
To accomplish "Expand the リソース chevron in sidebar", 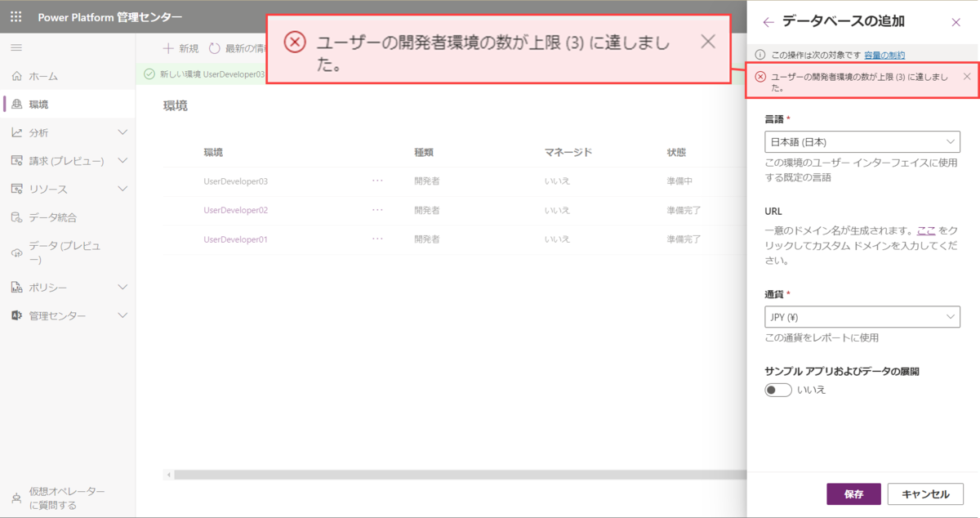I will 123,189.
